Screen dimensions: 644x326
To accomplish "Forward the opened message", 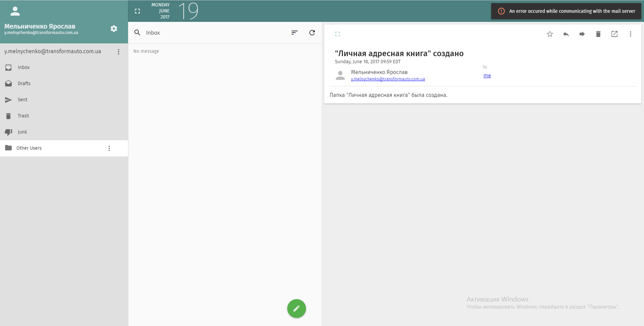I will click(x=582, y=34).
